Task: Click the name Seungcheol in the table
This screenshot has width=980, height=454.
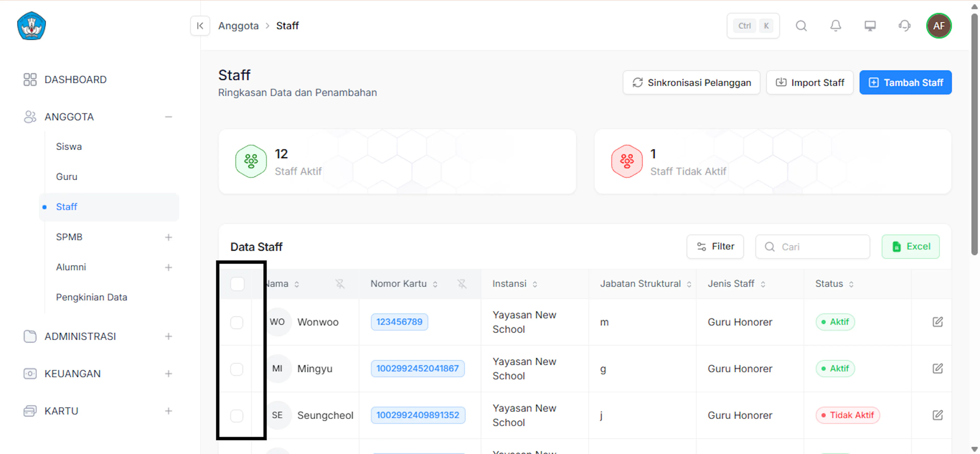Action: (325, 415)
